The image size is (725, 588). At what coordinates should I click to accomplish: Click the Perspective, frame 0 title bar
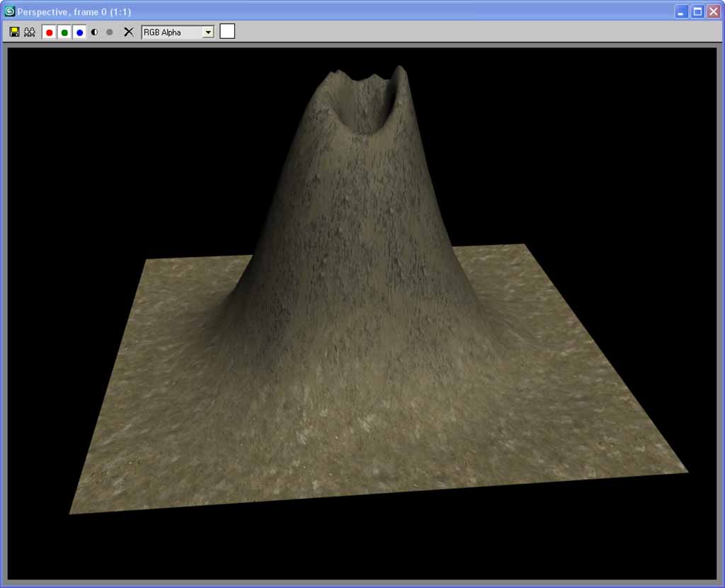click(x=283, y=11)
